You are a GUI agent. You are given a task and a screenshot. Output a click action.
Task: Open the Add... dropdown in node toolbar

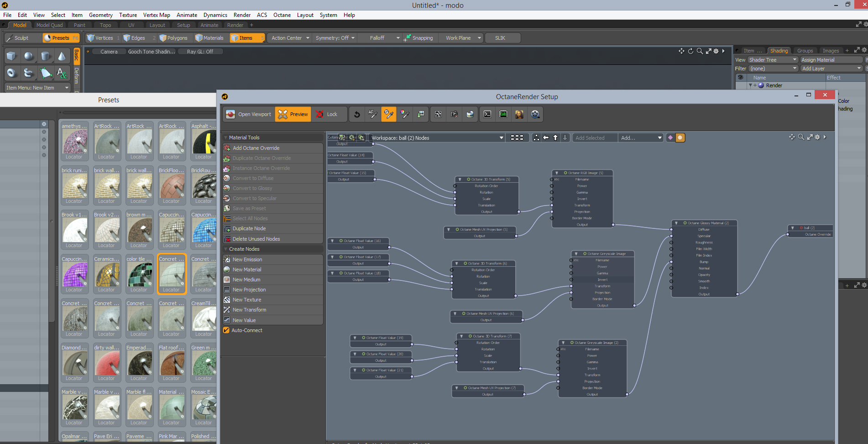tap(641, 137)
